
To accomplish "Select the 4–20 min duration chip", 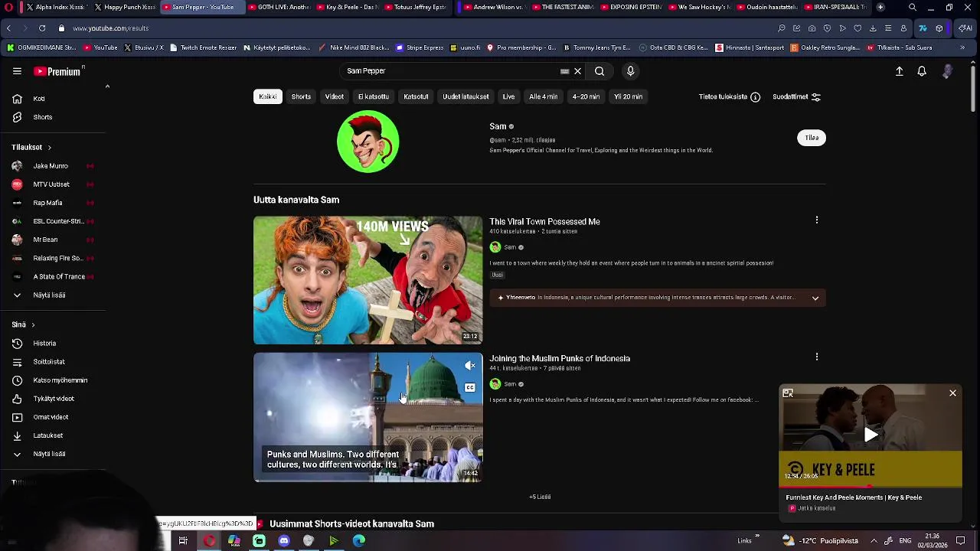I will (x=586, y=97).
